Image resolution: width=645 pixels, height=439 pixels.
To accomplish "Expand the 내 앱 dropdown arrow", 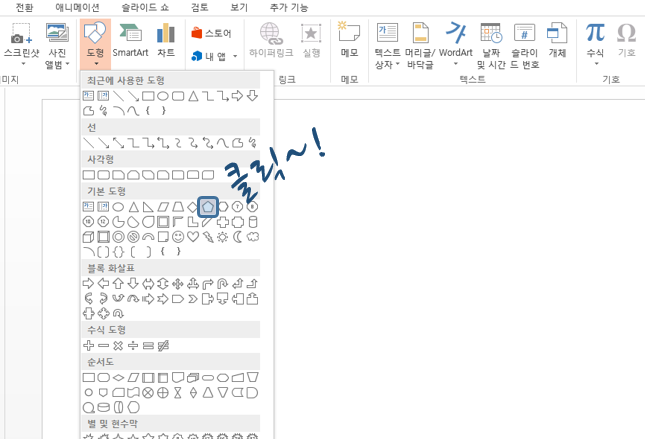I will coord(235,56).
